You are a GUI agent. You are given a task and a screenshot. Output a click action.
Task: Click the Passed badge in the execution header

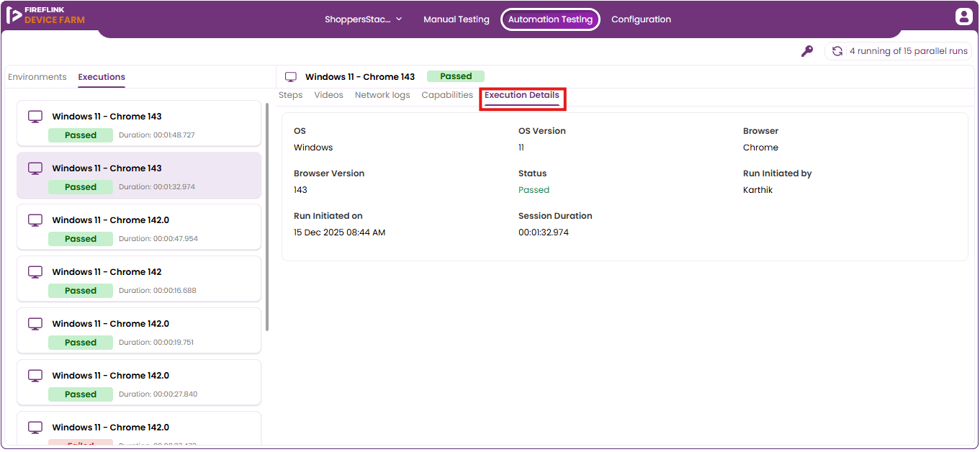(x=456, y=76)
